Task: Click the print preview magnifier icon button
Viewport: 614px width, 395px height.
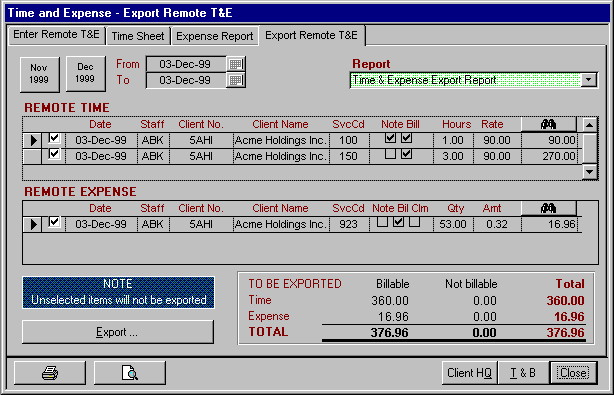Action: (x=130, y=373)
